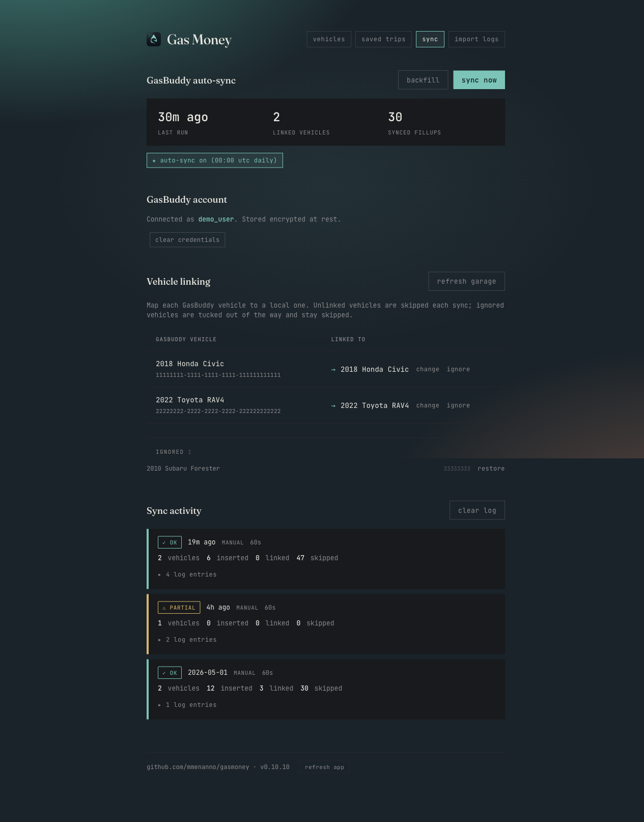Viewport: 644px width, 822px height.
Task: Click the ID 22222222-2222-2222-2222-222222222222
Action: pos(218,411)
